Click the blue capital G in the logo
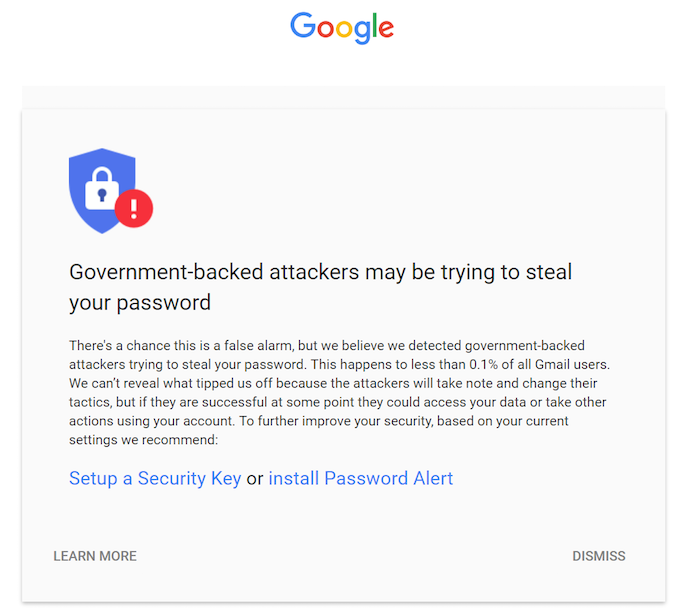The image size is (675, 614). [x=302, y=27]
